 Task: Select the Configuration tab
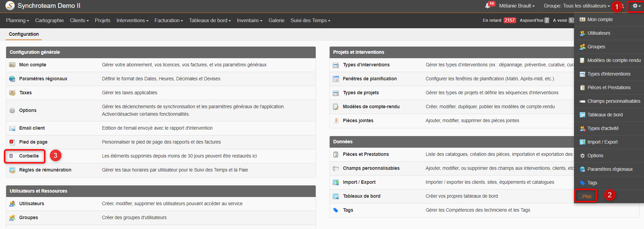24,34
